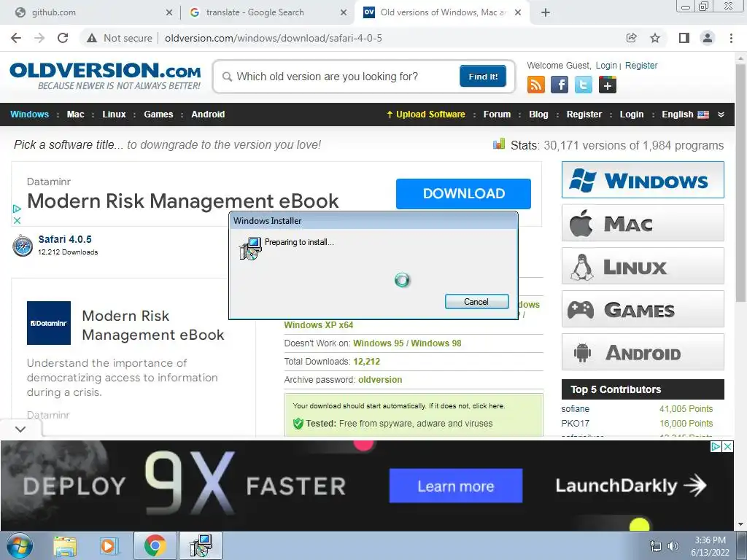Open the Chrome side panel icon
The image size is (747, 560).
(x=684, y=38)
